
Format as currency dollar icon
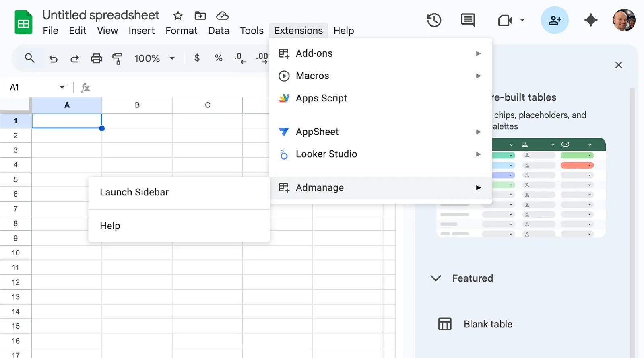tap(197, 58)
